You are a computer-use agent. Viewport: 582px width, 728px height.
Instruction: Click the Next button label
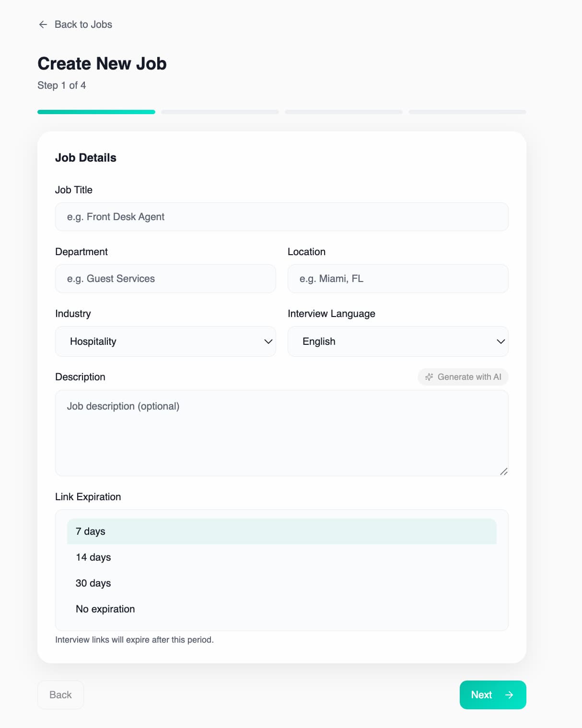481,695
